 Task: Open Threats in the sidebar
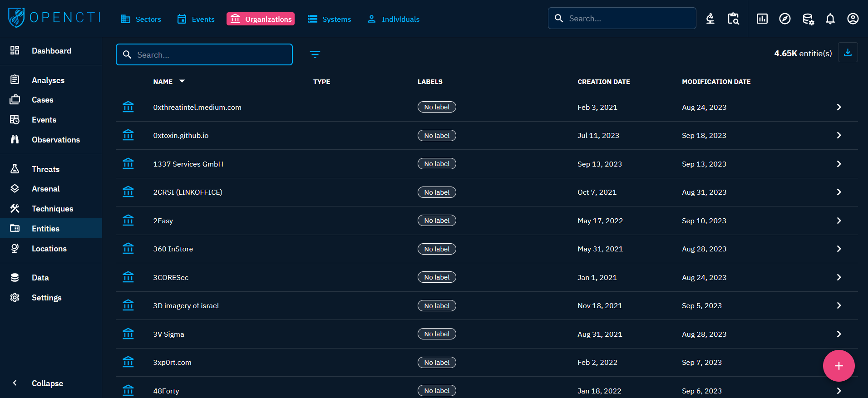point(45,169)
